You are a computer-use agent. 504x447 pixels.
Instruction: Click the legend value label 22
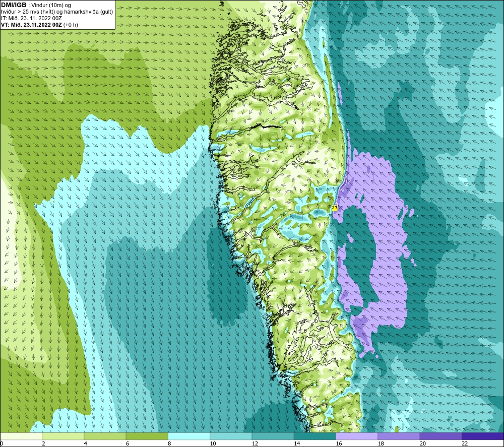point(465,443)
